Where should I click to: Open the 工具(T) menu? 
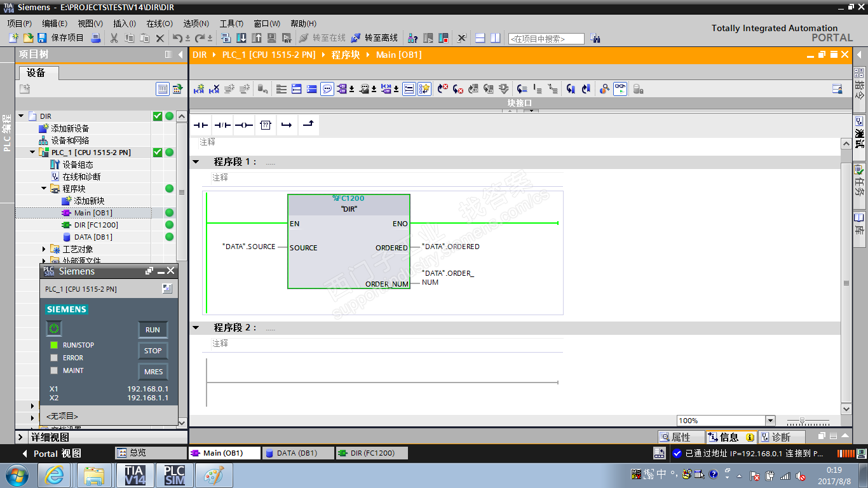[x=231, y=24]
